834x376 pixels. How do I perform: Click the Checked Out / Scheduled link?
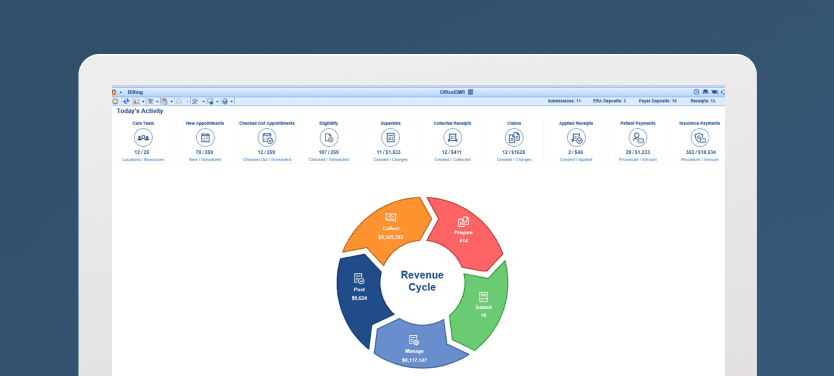pyautogui.click(x=267, y=160)
